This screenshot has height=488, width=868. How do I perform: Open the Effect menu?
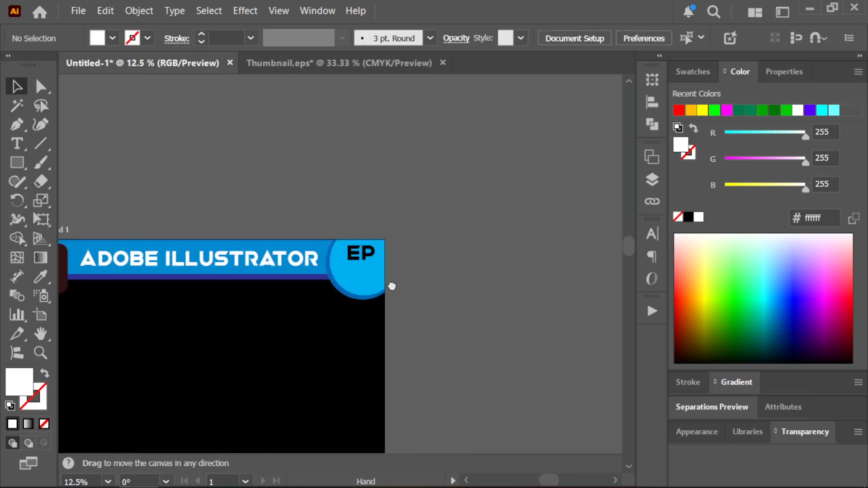click(245, 11)
